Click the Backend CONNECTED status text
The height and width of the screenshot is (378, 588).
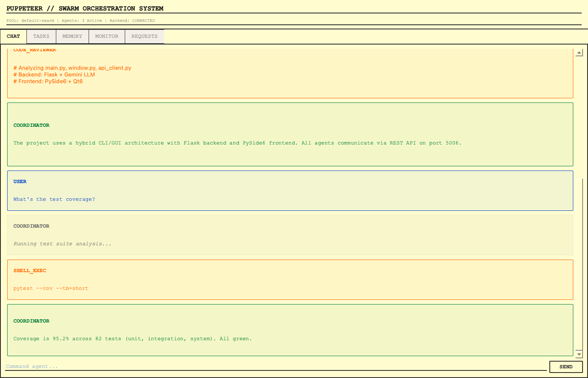pos(132,21)
